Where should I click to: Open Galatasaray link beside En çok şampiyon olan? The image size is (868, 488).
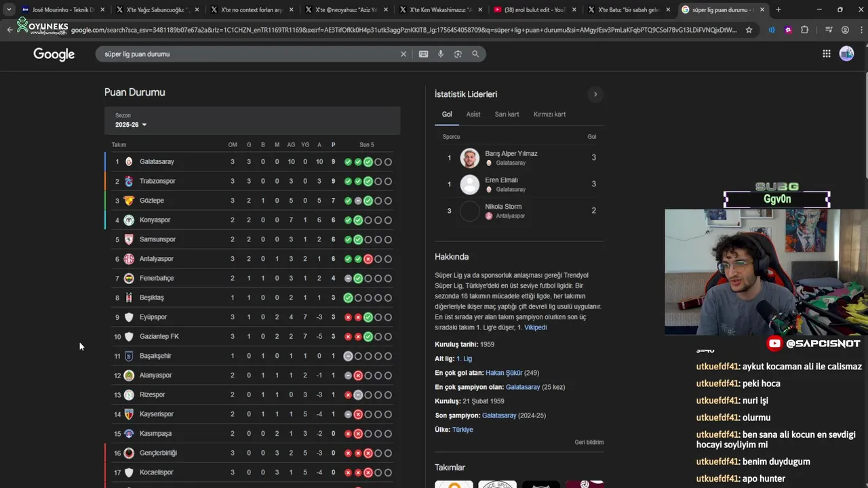coord(523,387)
